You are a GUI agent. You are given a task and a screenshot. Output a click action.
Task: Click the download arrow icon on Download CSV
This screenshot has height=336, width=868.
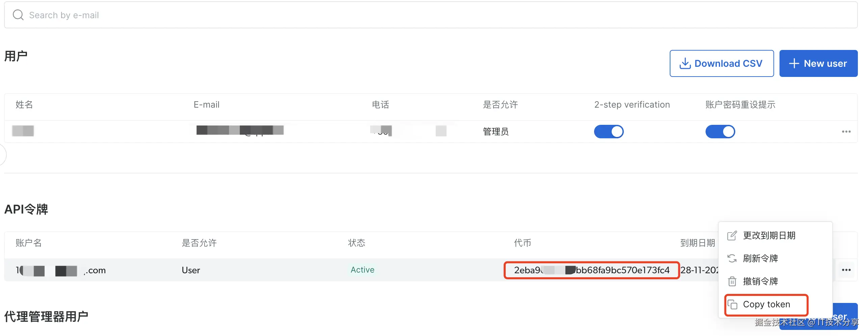click(685, 63)
